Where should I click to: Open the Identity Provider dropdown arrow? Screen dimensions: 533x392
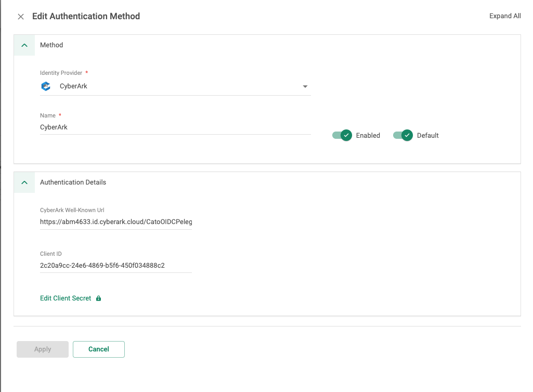[x=305, y=86]
